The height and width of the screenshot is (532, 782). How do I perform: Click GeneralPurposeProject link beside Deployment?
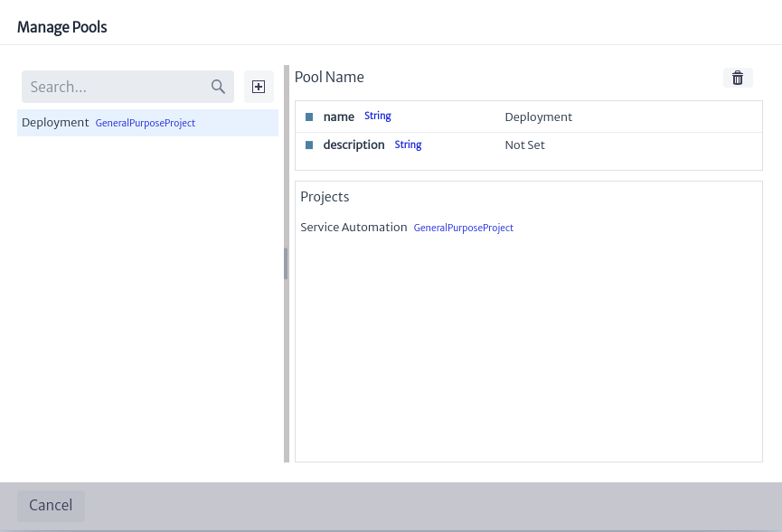pyautogui.click(x=146, y=123)
